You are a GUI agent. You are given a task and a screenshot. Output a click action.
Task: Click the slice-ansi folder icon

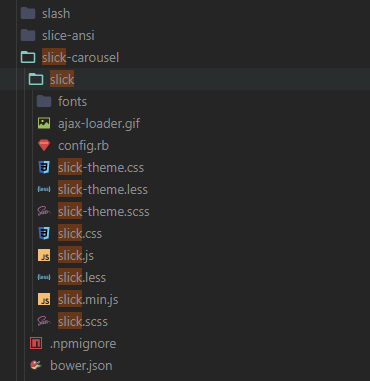point(28,35)
